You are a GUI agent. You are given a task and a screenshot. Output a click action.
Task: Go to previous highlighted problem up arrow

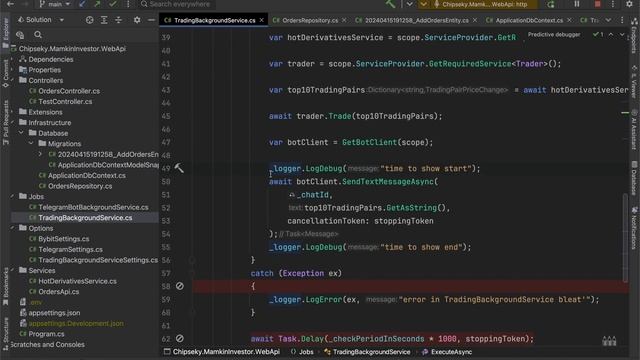point(611,35)
